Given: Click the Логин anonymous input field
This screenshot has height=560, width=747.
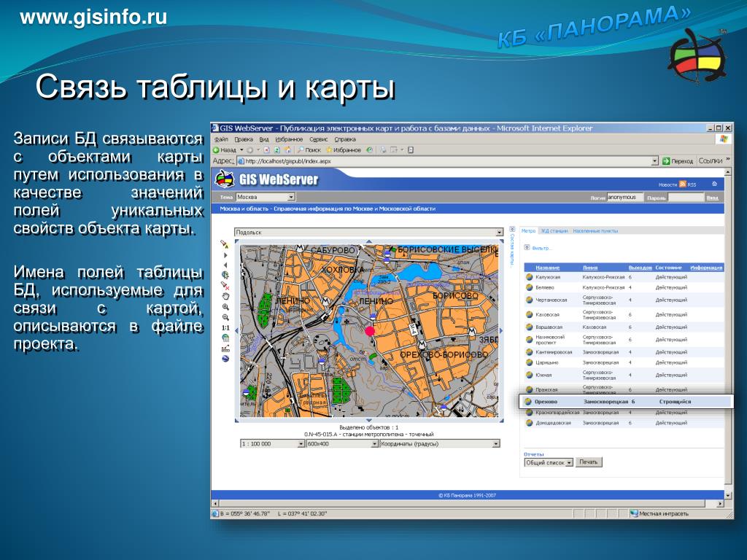Looking at the screenshot, I should (624, 197).
